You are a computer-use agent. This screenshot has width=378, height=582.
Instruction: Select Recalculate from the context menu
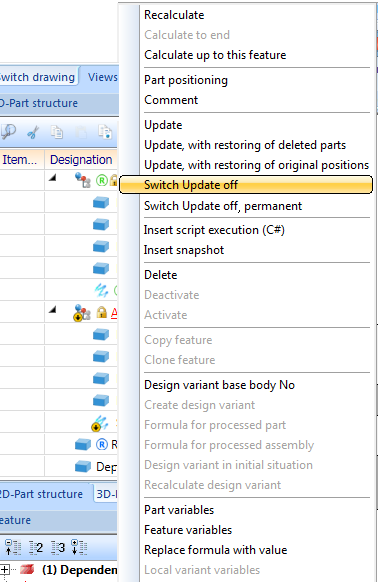coord(174,15)
